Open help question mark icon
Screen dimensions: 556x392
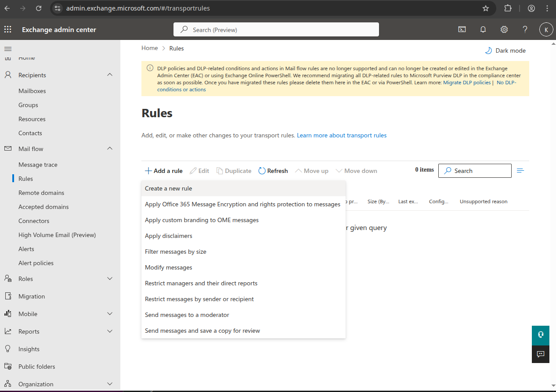point(525,29)
